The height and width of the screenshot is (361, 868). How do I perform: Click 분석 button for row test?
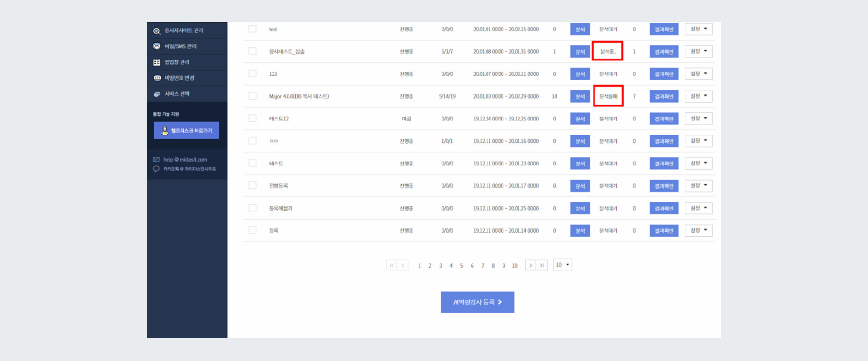coord(580,30)
